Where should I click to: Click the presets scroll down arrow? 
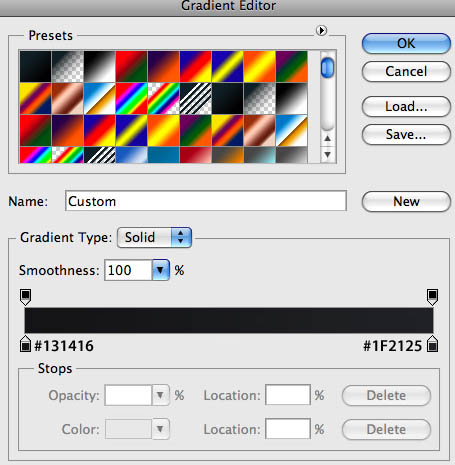[328, 155]
